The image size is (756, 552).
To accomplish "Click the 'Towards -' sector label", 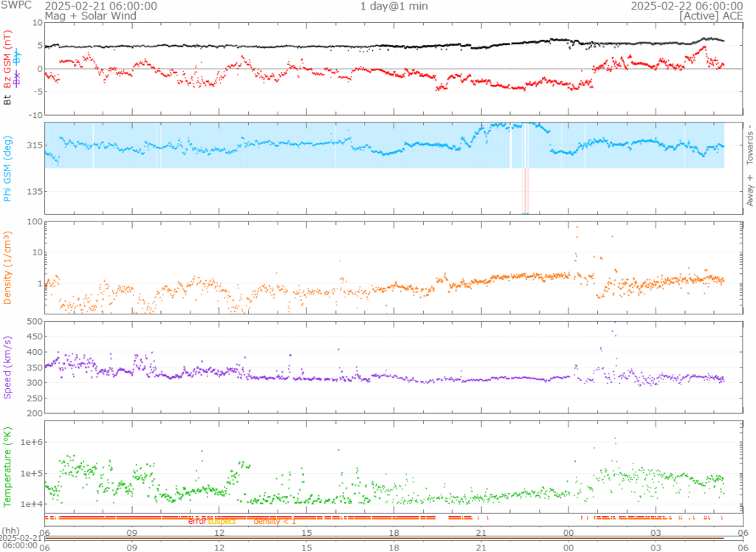I will [750, 145].
